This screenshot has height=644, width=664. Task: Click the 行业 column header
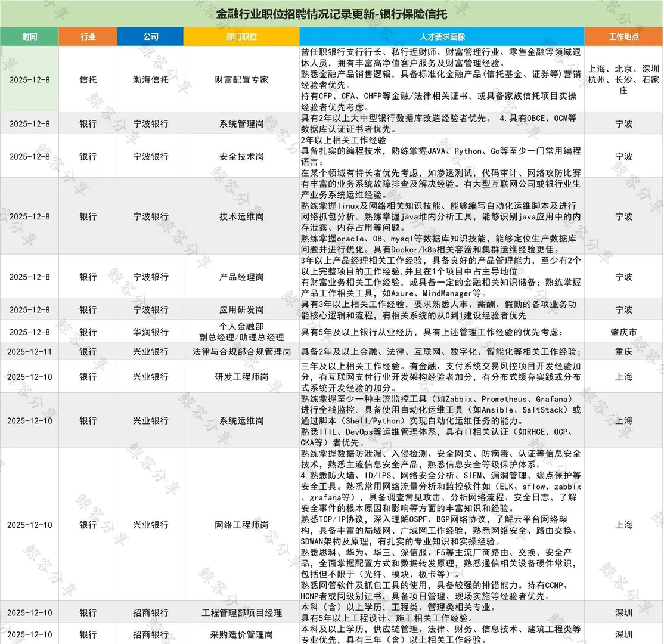click(88, 36)
